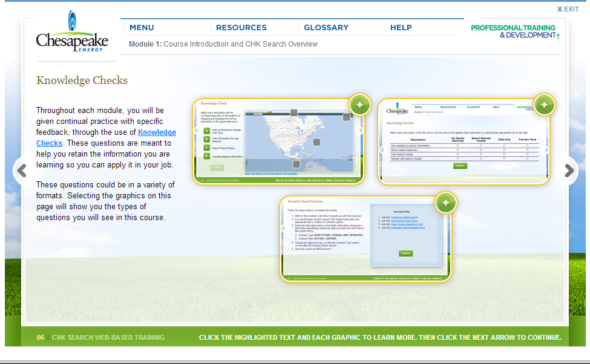Open the Knowledge Check map thumbnail
The image size is (590, 364).
pyautogui.click(x=278, y=141)
